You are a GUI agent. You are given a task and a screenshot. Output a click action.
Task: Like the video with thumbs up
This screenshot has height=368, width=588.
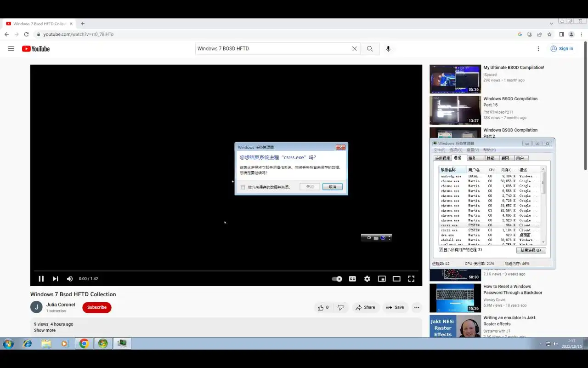pos(323,307)
